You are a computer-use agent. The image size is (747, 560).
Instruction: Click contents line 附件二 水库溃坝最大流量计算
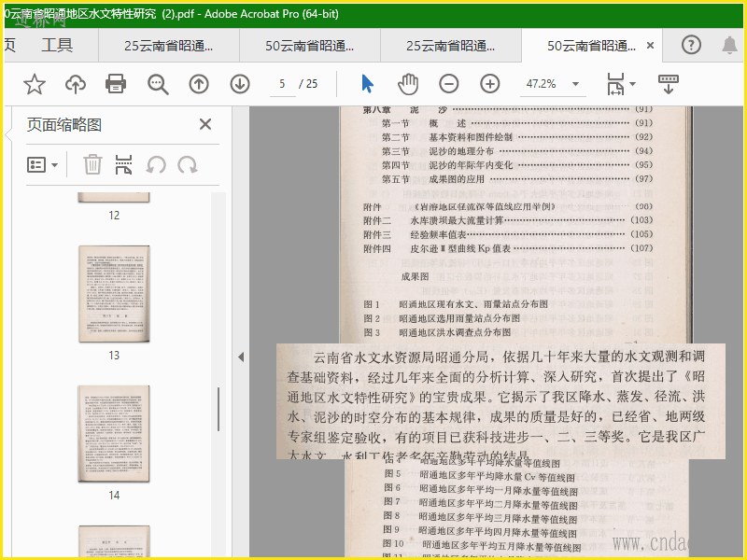tap(508, 220)
